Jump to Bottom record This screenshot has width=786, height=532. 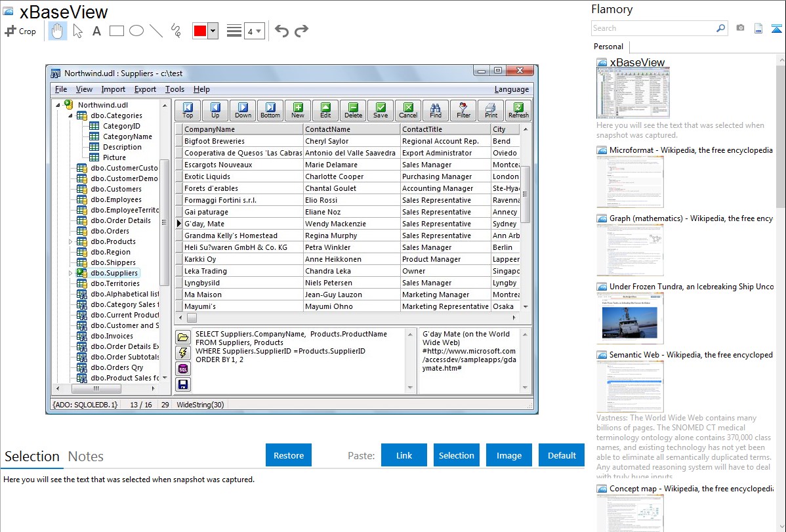(x=270, y=110)
